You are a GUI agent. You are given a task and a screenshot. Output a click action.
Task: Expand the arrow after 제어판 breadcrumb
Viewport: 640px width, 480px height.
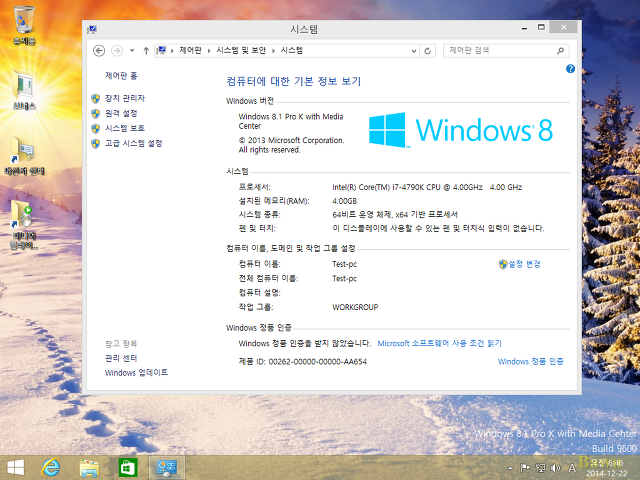(209, 51)
